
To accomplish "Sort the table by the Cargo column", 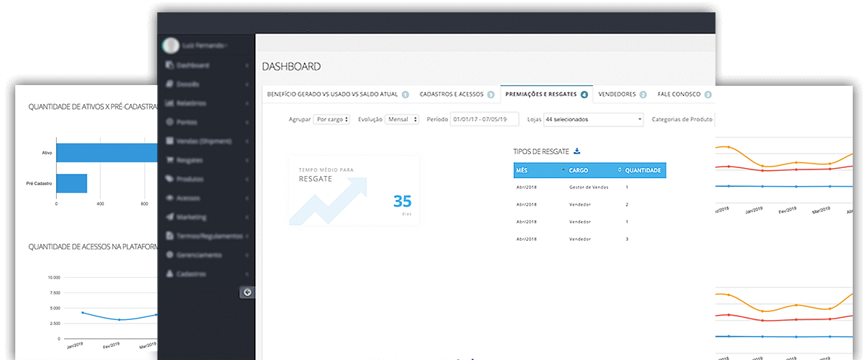I will pyautogui.click(x=592, y=170).
